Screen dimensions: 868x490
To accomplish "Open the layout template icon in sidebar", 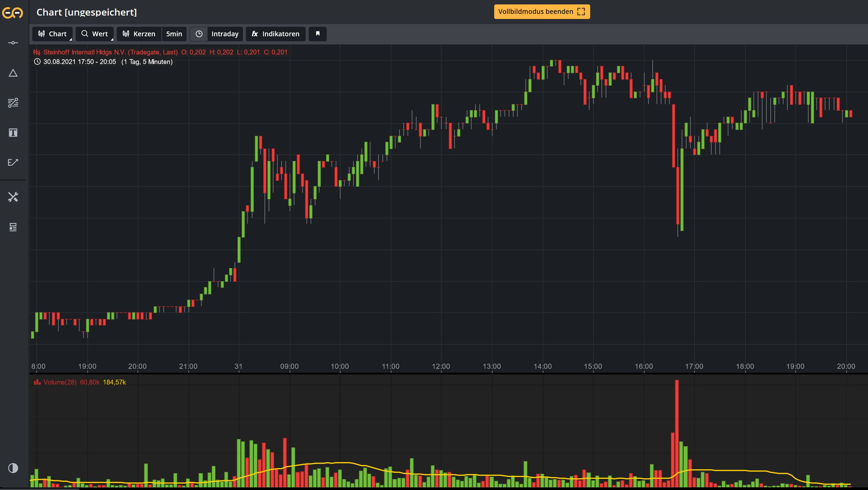I will (x=13, y=227).
